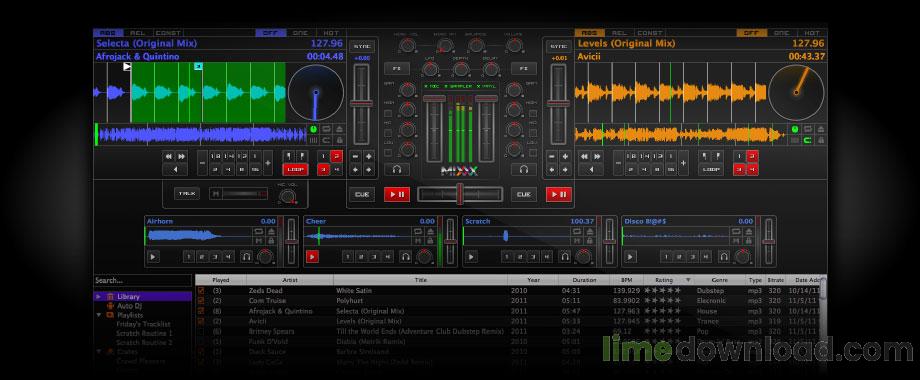This screenshot has height=380, width=920.
Task: Toggle keylock icon on right deck
Action: (820, 140)
